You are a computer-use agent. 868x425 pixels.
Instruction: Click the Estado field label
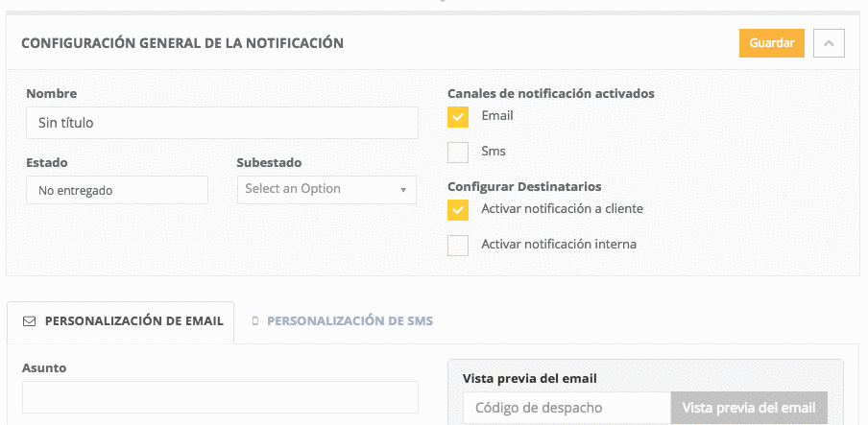[46, 163]
